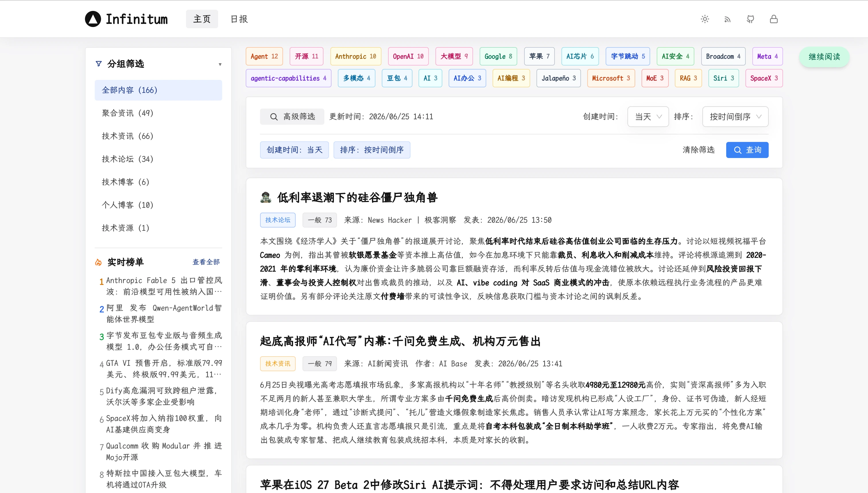Viewport: 868px width, 493px height.
Task: Open ranking item 阿里发布 Qwen-AgentWorld
Action: point(164,313)
